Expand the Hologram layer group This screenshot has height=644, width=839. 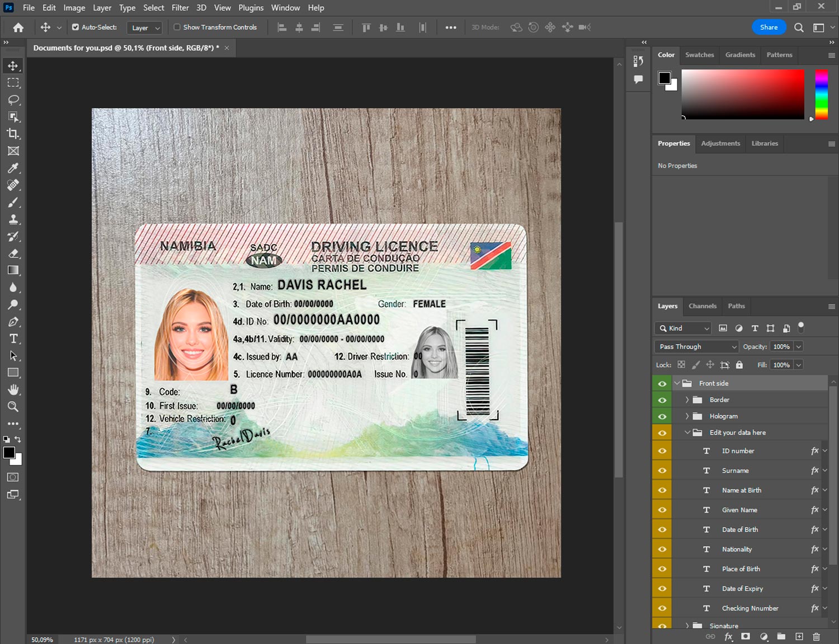click(687, 416)
